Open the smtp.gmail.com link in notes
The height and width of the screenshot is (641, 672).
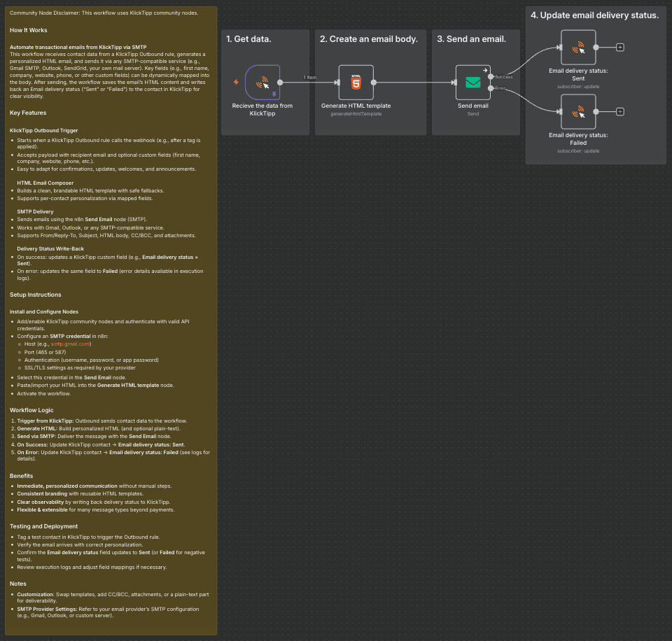(71, 344)
